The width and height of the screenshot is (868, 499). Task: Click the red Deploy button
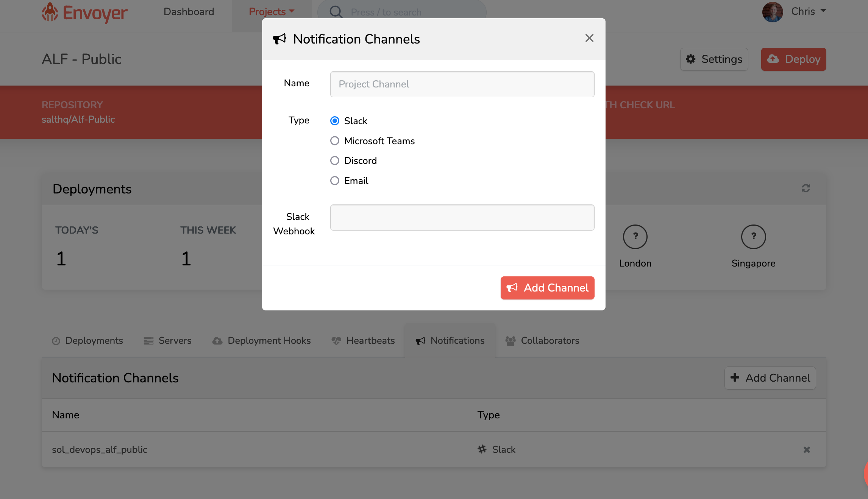pyautogui.click(x=793, y=59)
